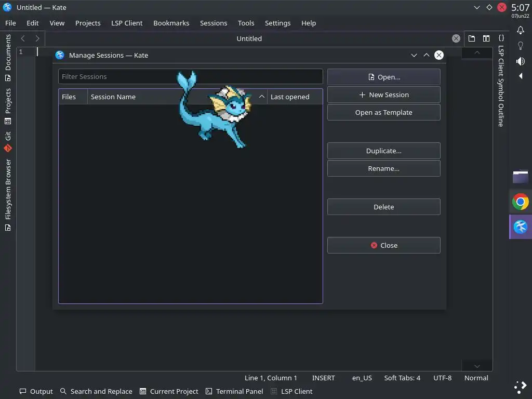Click the Duplicate... button
Viewport: 532px width, 399px height.
coord(384,151)
